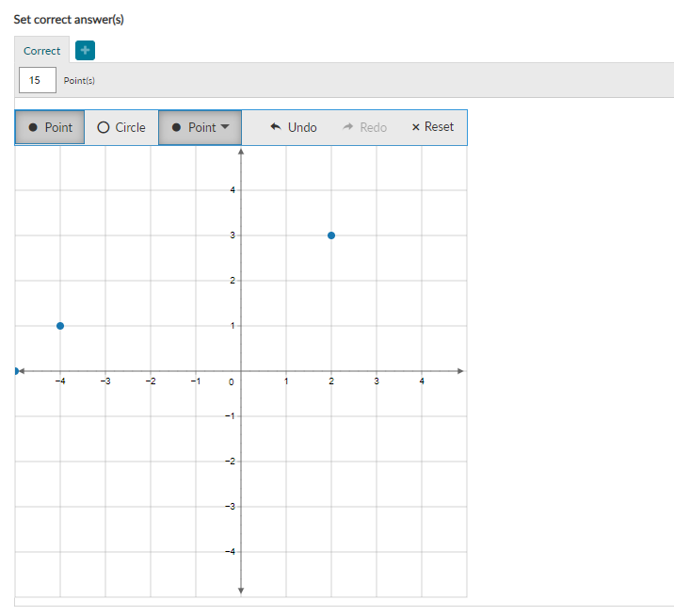The image size is (674, 616).
Task: Click the upward arrowhead of the y-axis
Action: pyautogui.click(x=241, y=152)
